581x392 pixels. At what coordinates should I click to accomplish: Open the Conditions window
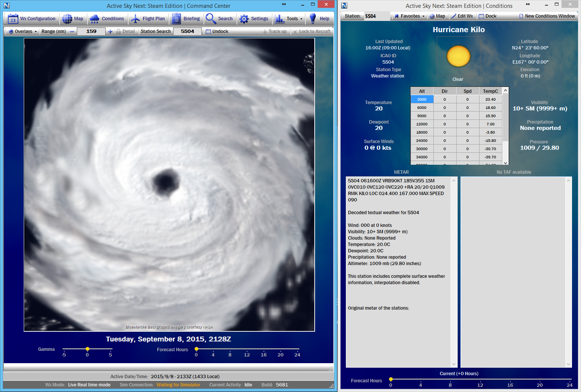pyautogui.click(x=108, y=18)
